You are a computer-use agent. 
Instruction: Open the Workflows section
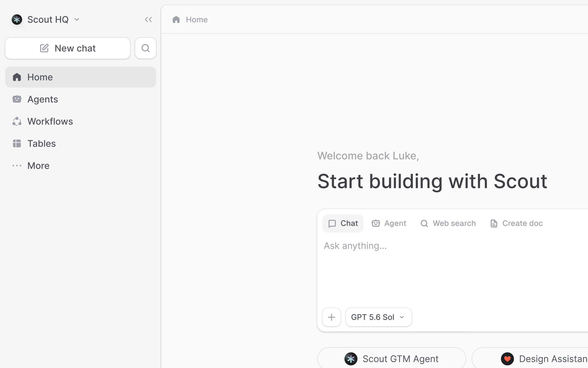(80, 121)
